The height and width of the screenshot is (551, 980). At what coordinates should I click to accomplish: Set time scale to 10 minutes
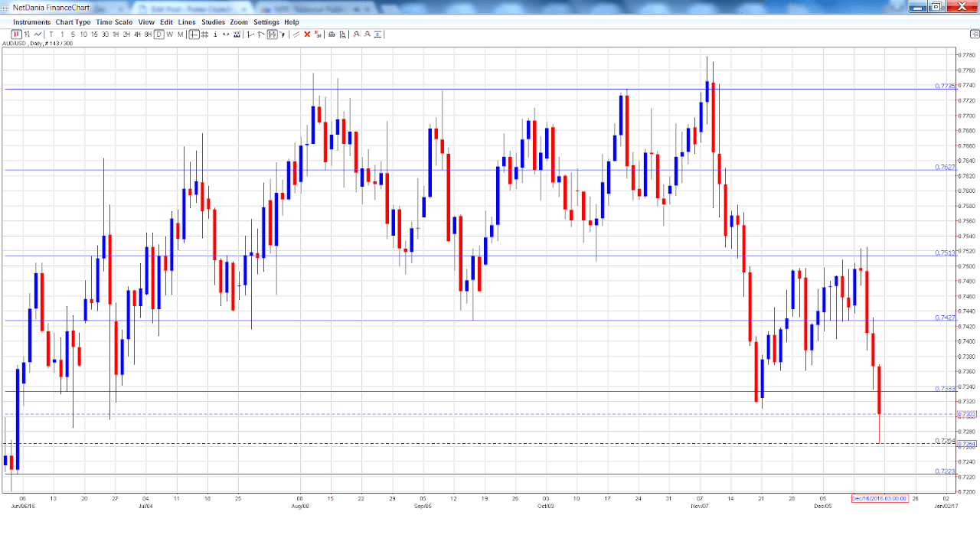coord(83,34)
